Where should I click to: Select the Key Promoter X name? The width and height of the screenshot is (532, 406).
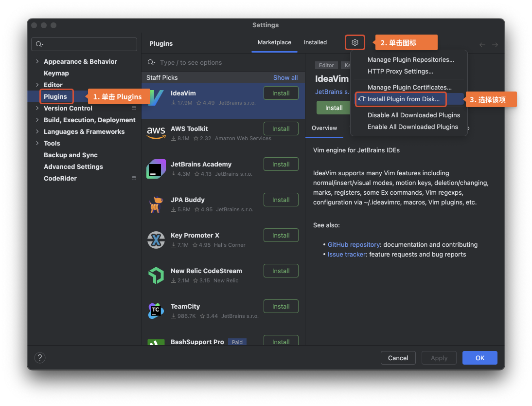[x=195, y=236]
